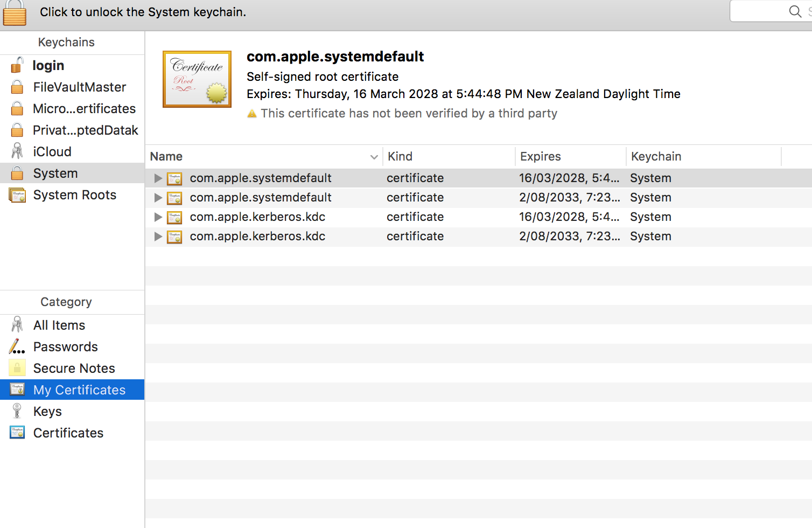Click the search magnifier icon
Screen dimensions: 812x528
tap(795, 11)
